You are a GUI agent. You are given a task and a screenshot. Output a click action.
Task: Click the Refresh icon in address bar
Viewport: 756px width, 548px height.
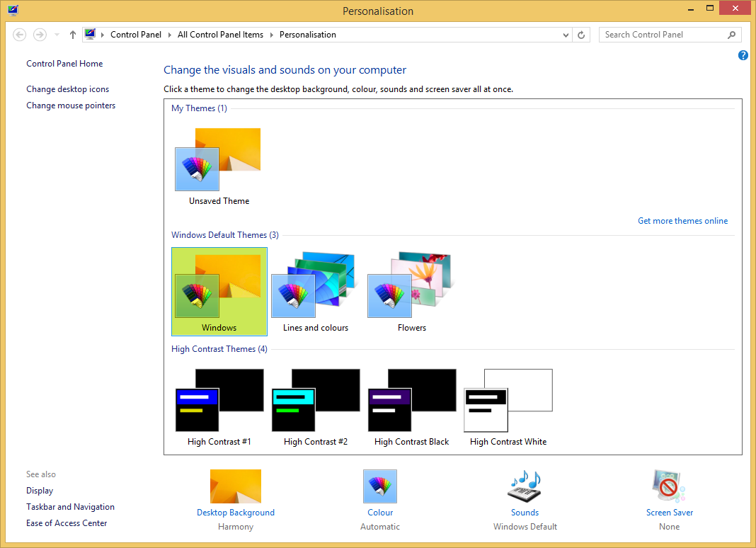[x=581, y=34]
